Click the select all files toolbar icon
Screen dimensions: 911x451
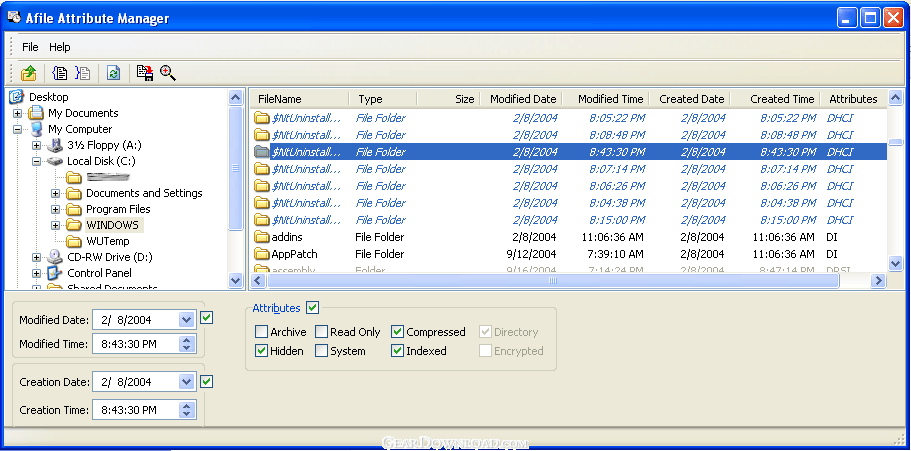pyautogui.click(x=60, y=73)
